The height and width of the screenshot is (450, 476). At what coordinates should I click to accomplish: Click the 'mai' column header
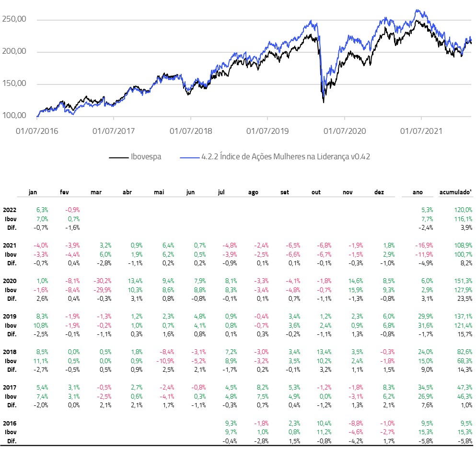[159, 192]
